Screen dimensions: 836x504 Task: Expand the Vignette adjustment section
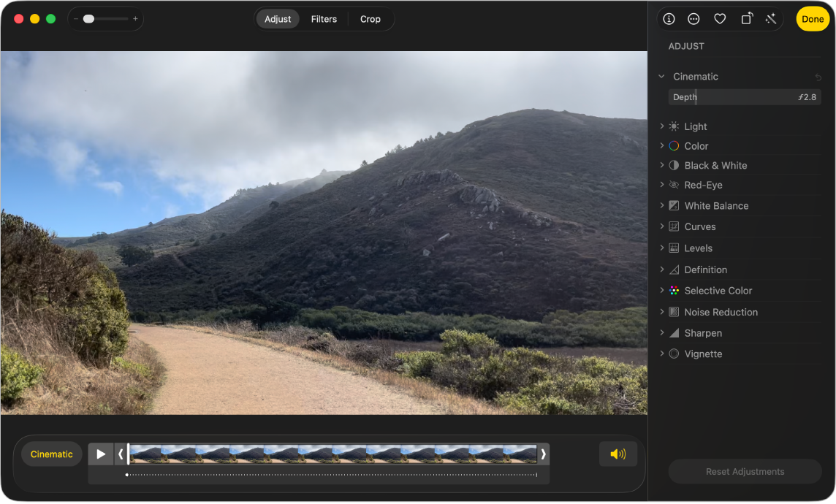[662, 354]
